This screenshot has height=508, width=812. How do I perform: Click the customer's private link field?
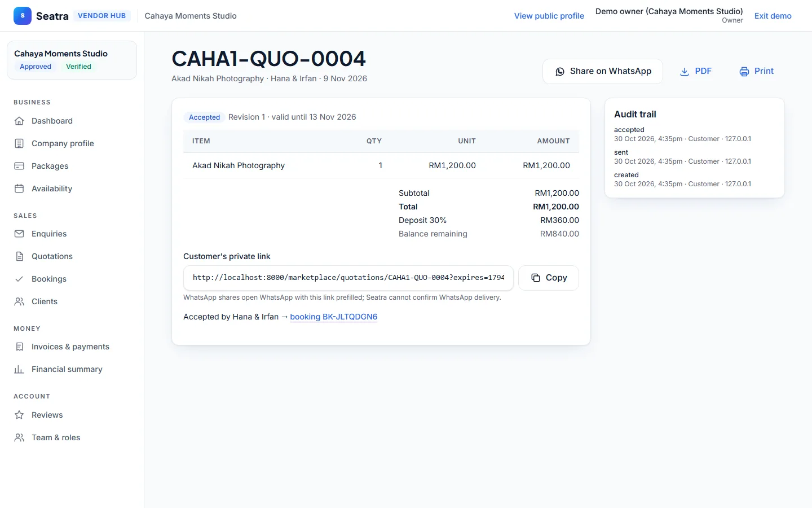tap(348, 278)
